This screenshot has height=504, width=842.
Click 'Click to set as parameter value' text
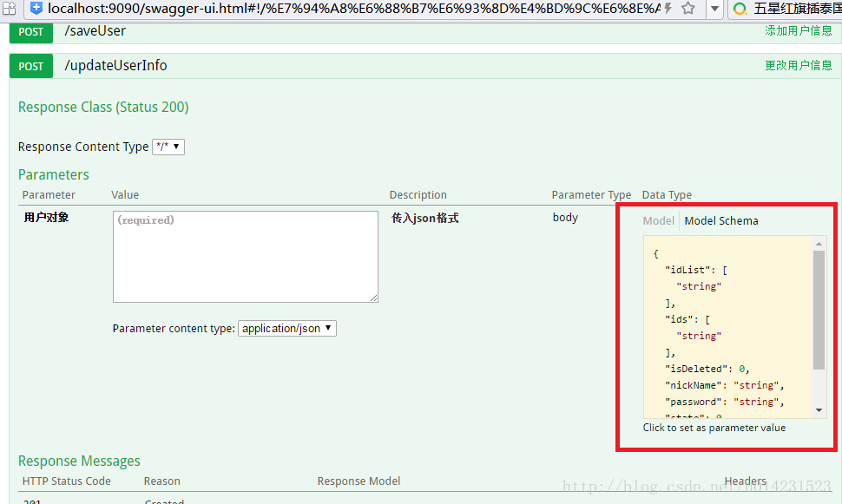(714, 428)
